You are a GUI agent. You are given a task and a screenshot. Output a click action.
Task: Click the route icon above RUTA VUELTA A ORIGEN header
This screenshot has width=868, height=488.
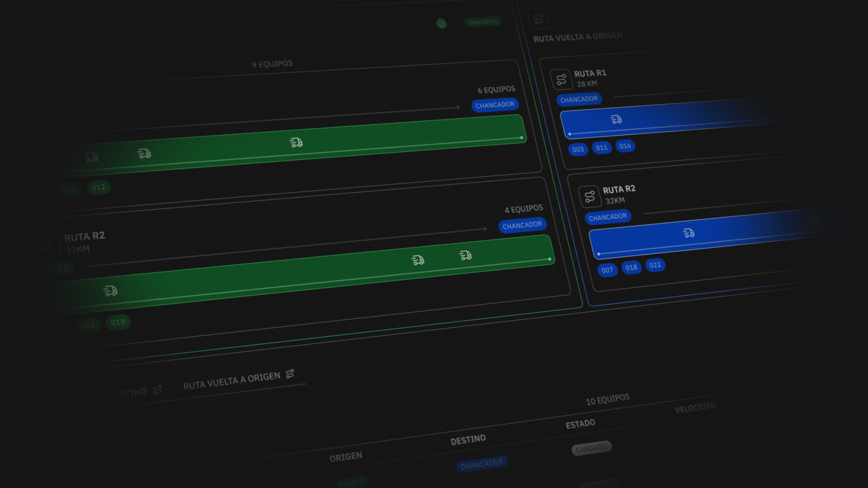538,19
